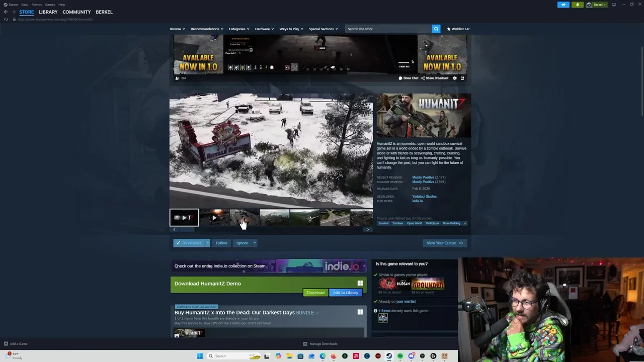The width and height of the screenshot is (644, 362).
Task: Click Add a Game at bottom left
Action: (x=16, y=344)
